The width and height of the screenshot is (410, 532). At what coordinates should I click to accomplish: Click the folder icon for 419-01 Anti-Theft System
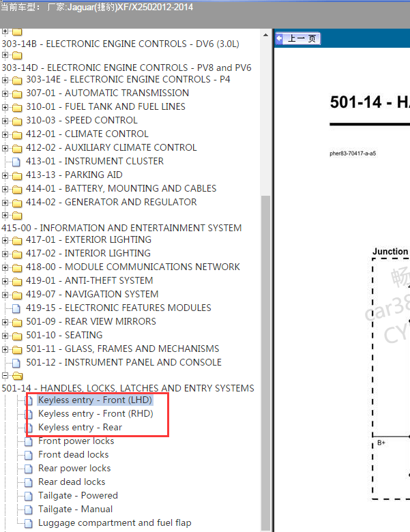tap(17, 281)
